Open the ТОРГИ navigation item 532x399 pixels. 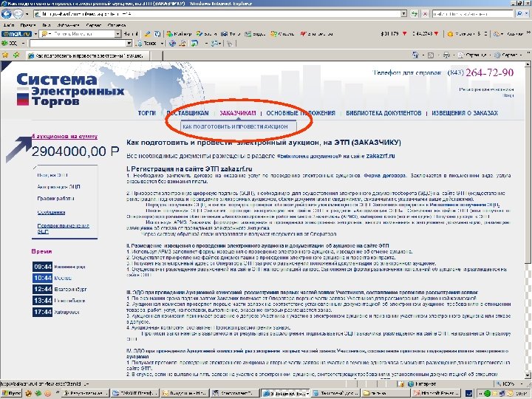click(146, 113)
